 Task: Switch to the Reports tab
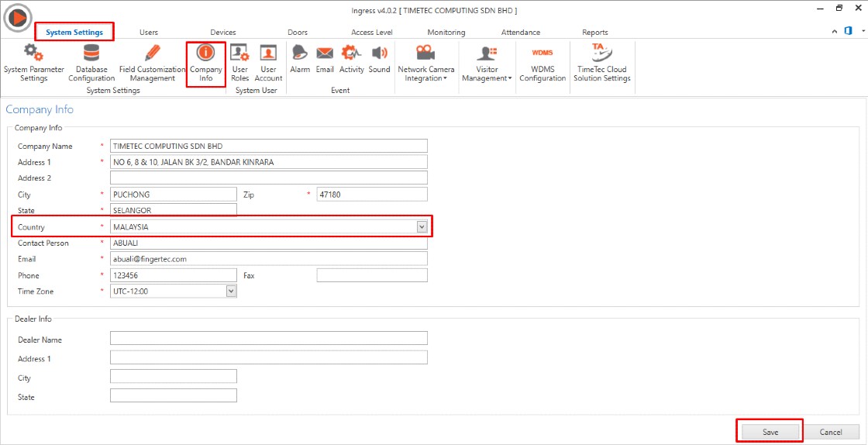pyautogui.click(x=595, y=32)
